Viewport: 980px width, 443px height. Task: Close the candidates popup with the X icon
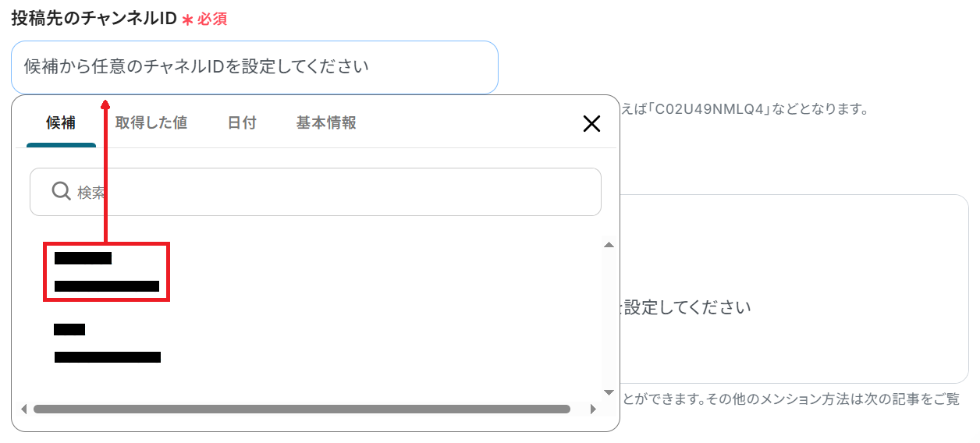pos(592,123)
